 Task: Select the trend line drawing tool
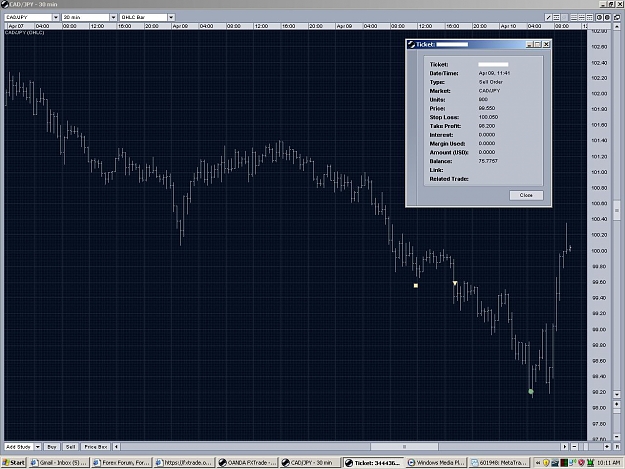(548, 17)
